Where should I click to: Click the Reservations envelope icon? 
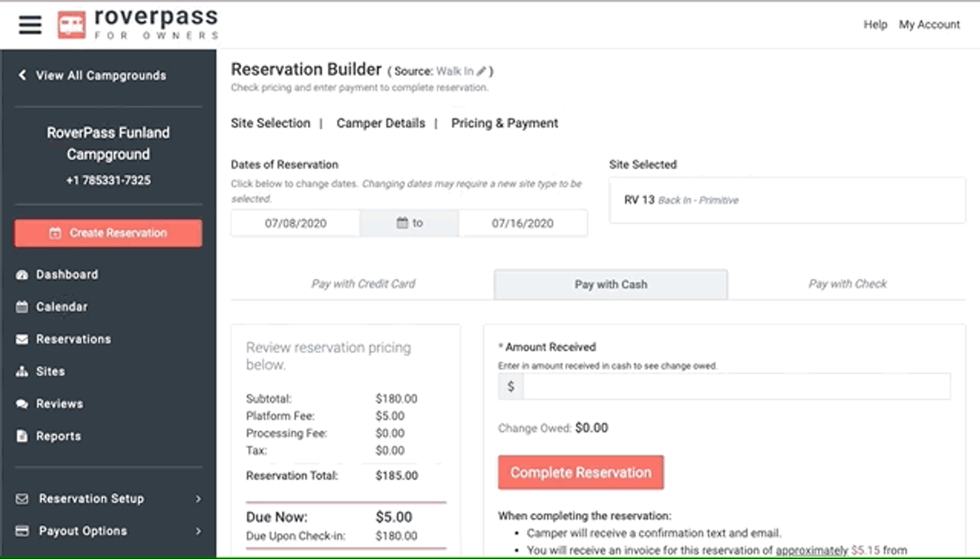click(22, 339)
